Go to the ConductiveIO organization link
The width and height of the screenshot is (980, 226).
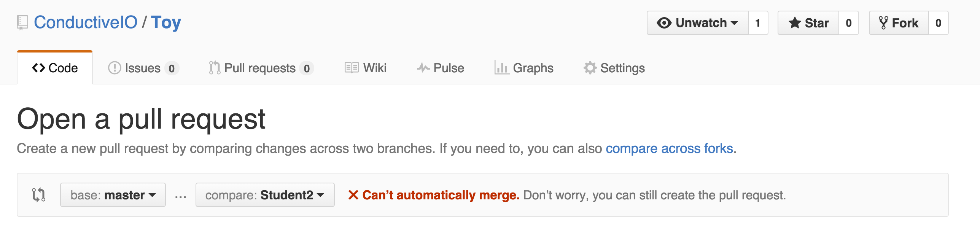pyautogui.click(x=86, y=22)
